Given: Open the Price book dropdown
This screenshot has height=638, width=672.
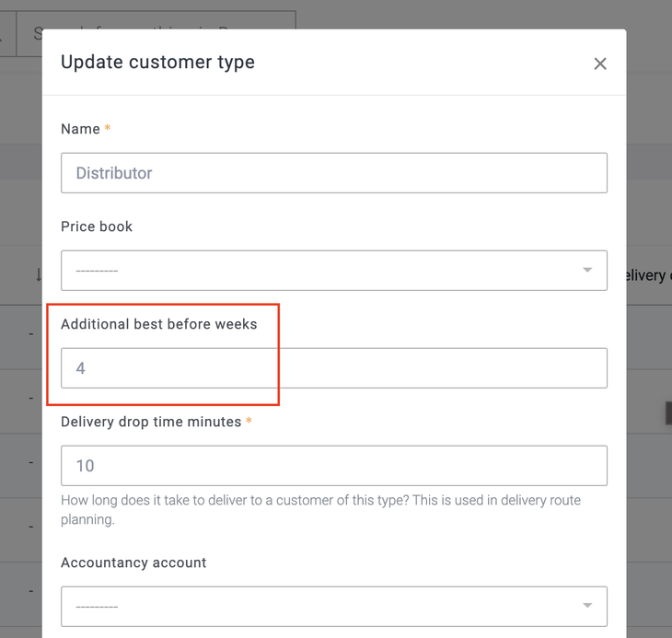Looking at the screenshot, I should (x=333, y=271).
